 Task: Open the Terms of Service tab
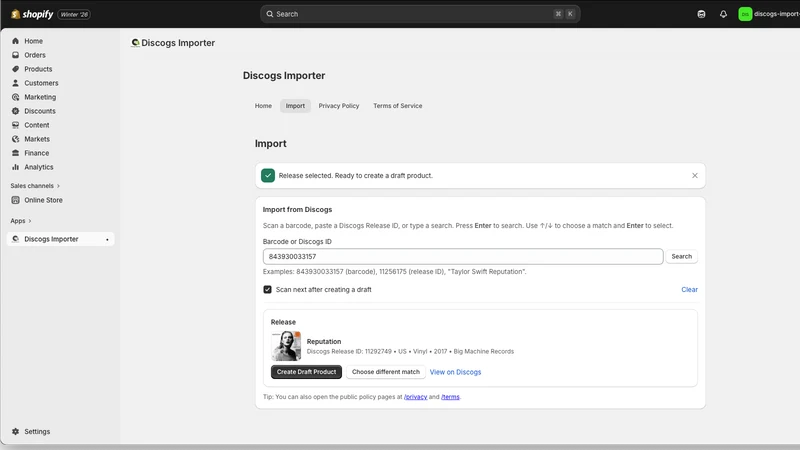(397, 106)
